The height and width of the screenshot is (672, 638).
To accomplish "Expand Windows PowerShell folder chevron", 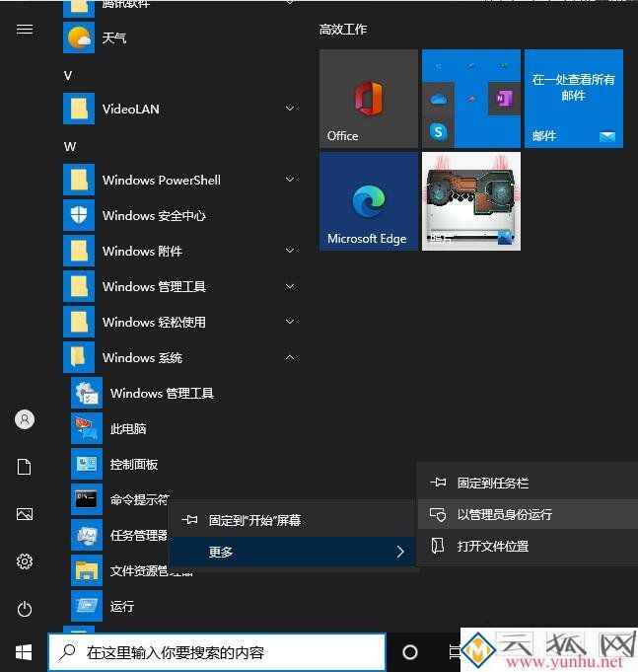I will pyautogui.click(x=290, y=180).
